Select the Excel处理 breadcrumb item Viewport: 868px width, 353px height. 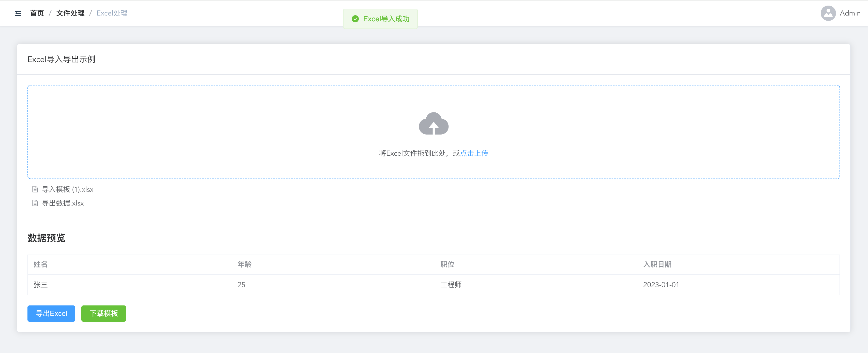pyautogui.click(x=112, y=13)
